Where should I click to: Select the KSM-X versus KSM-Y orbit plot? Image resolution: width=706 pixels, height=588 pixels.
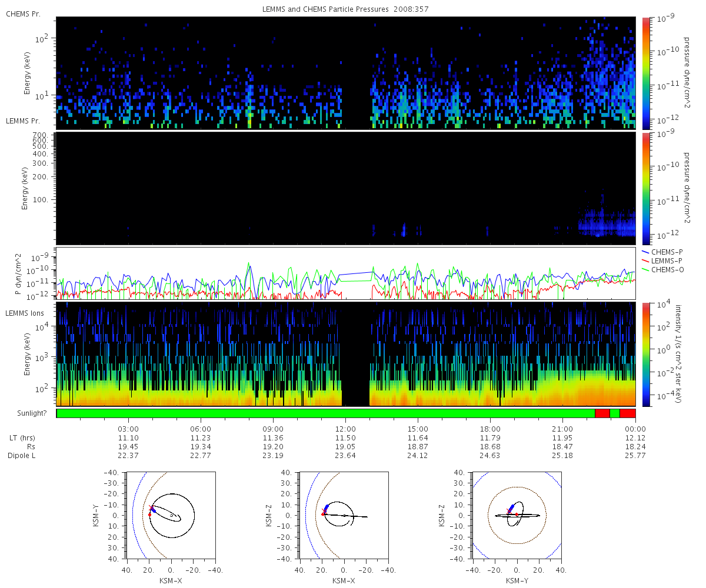point(171,515)
